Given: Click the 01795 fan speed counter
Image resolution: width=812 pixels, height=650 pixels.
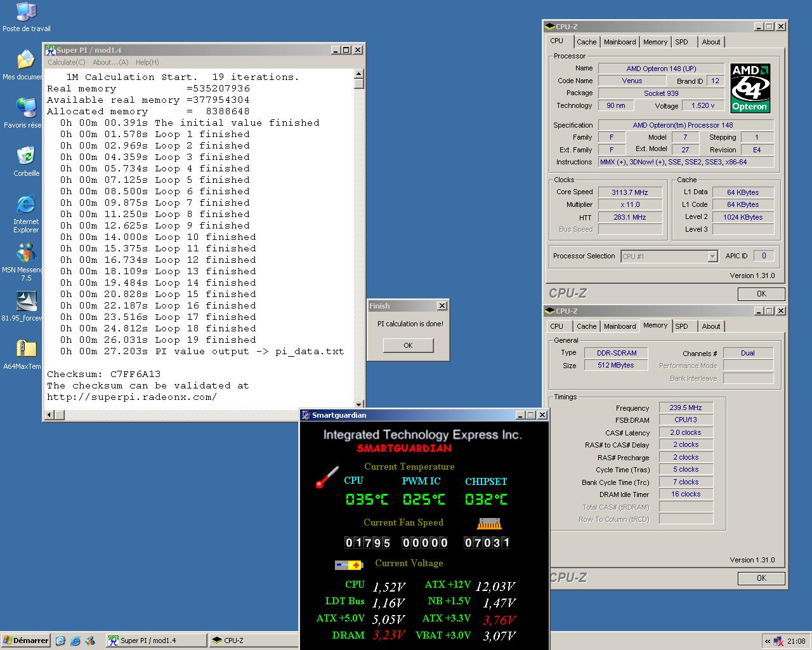Looking at the screenshot, I should pyautogui.click(x=368, y=543).
